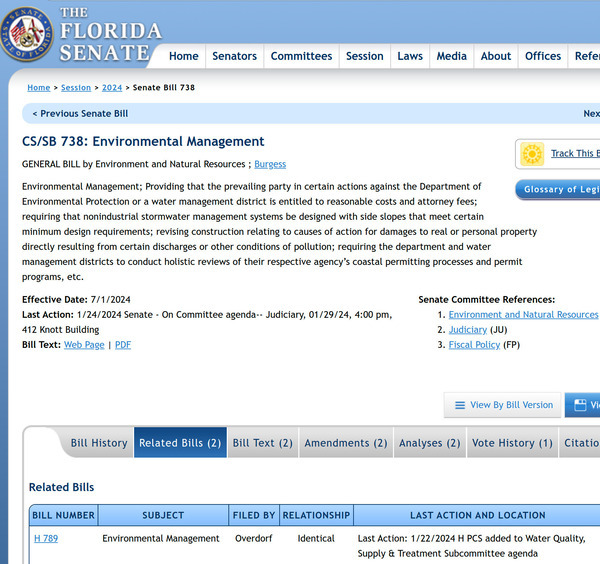Open Judiciary committee link

point(468,330)
